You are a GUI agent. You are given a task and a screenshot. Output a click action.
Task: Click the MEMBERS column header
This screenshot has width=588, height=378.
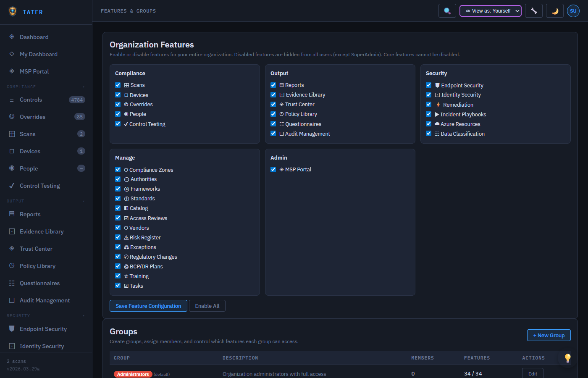coord(423,358)
